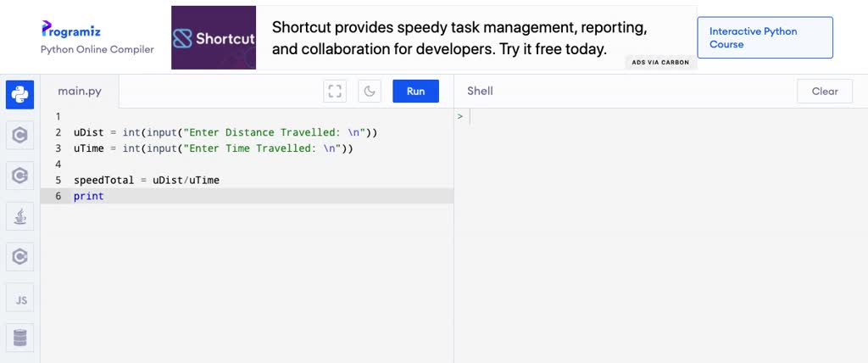868x363 pixels.
Task: Click the Programiz logo
Action: [71, 29]
